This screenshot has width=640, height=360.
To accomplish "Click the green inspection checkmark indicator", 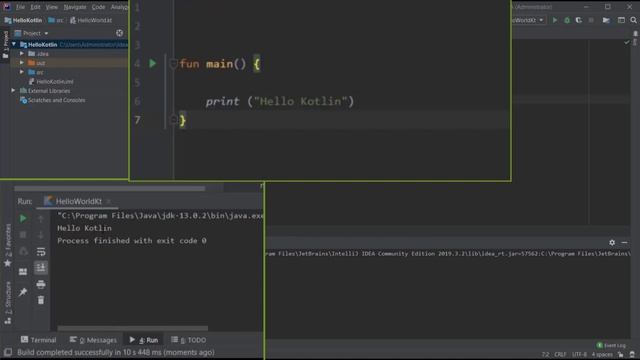I will coord(627,42).
